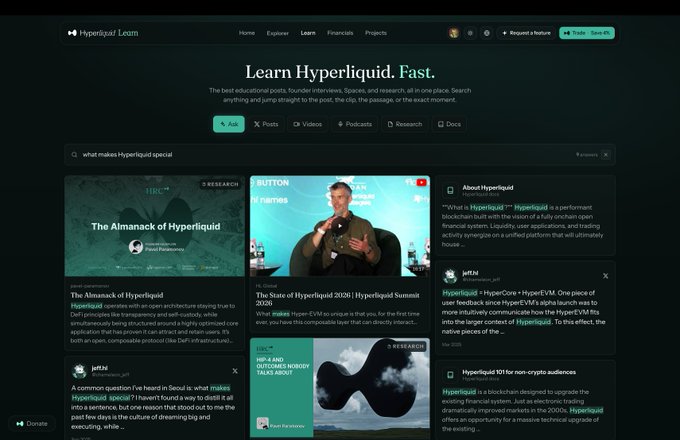Open the X icon on HyperCore post card
680x440 pixels.
point(605,276)
